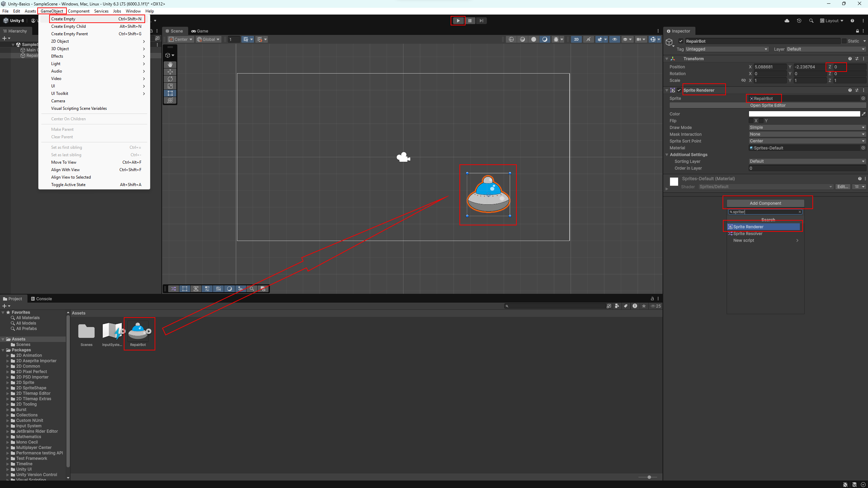Open the Draw Mode dropdown
Viewport: 868px width, 488px height.
click(807, 127)
